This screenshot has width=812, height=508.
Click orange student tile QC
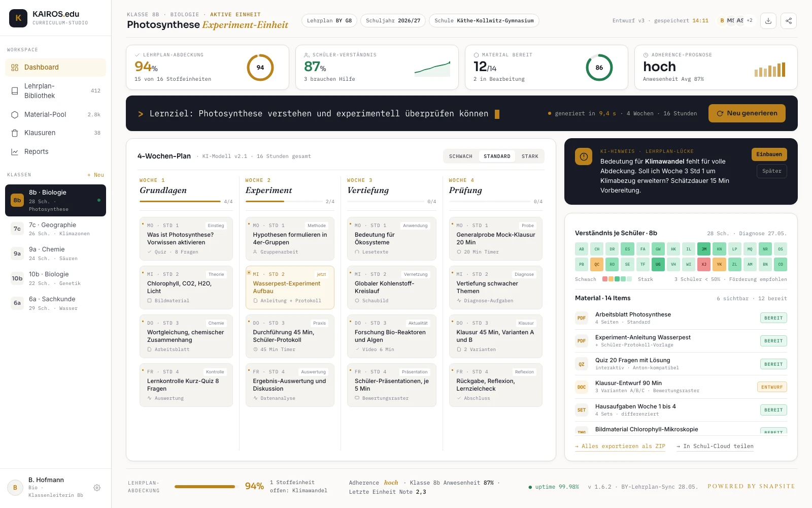[597, 264]
